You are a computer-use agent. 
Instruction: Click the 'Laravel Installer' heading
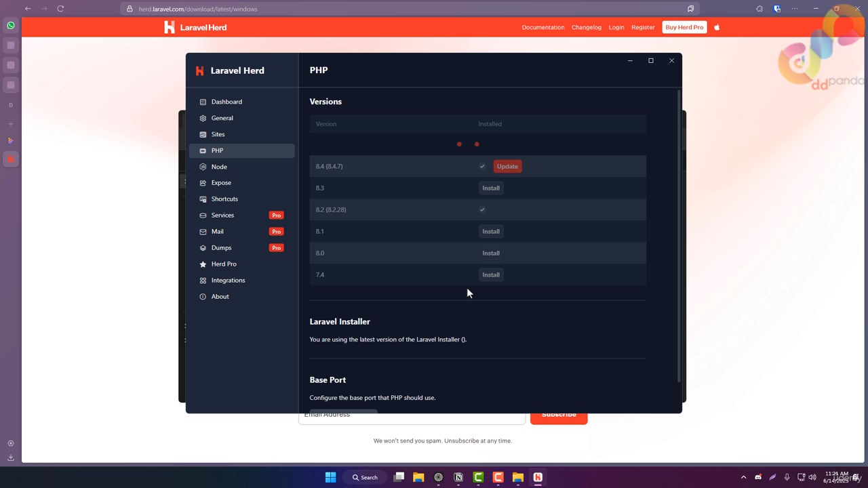coord(340,322)
